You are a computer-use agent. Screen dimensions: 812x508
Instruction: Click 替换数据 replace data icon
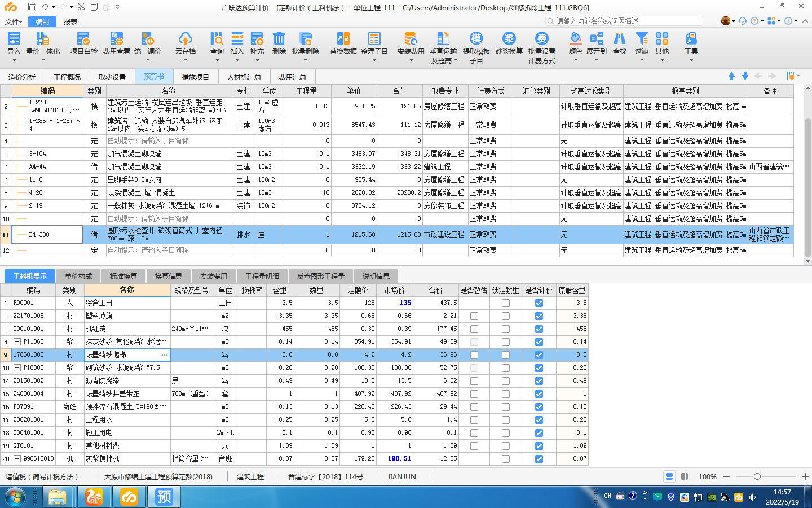coord(343,38)
